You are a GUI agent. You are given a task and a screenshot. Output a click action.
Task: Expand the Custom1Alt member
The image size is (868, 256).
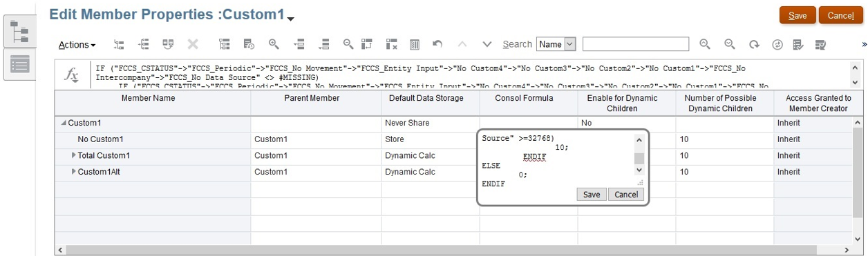coord(74,172)
